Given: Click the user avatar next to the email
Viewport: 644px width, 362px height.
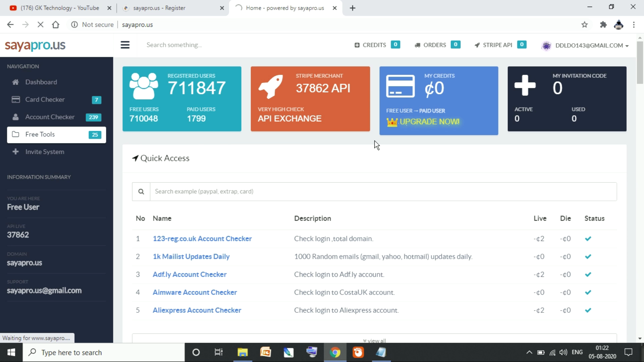Looking at the screenshot, I should click(x=546, y=46).
